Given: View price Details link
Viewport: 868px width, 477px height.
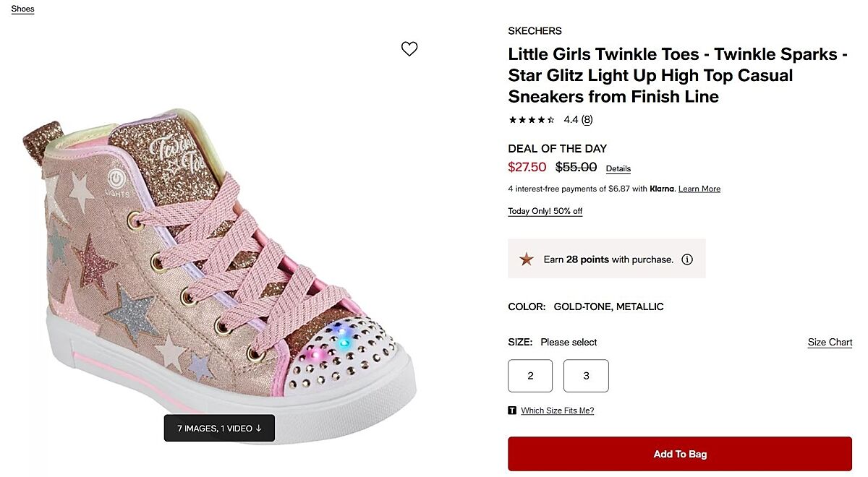Looking at the screenshot, I should pyautogui.click(x=618, y=168).
